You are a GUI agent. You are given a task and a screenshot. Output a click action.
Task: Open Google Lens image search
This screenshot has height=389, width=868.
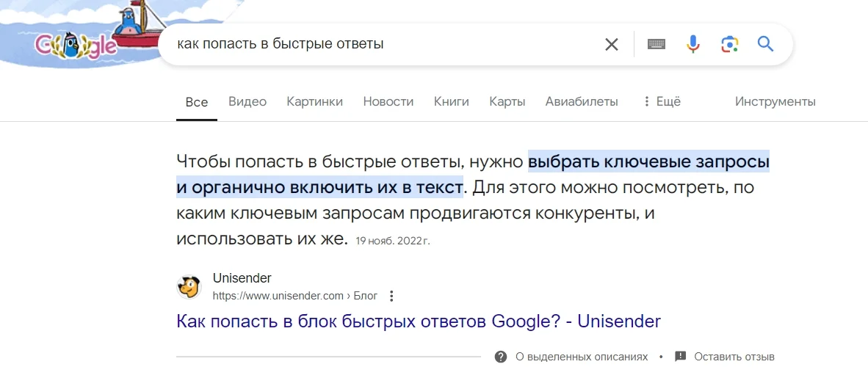(x=728, y=45)
